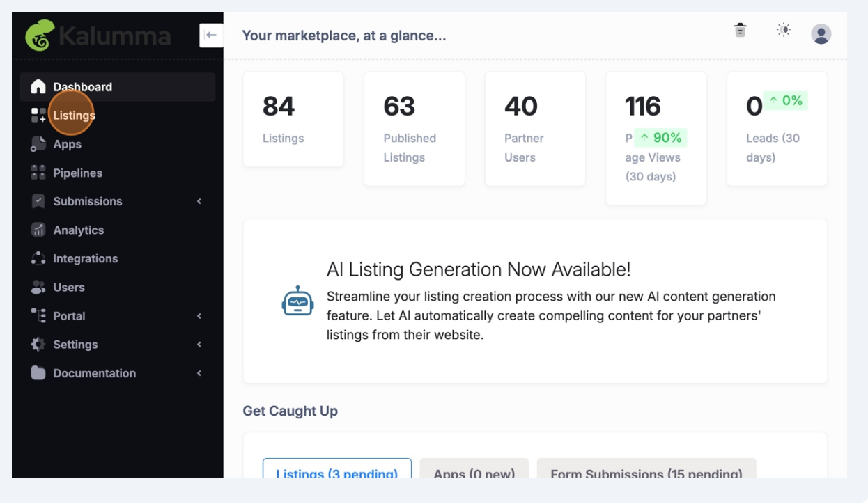Click the Settings gear icon

38,344
